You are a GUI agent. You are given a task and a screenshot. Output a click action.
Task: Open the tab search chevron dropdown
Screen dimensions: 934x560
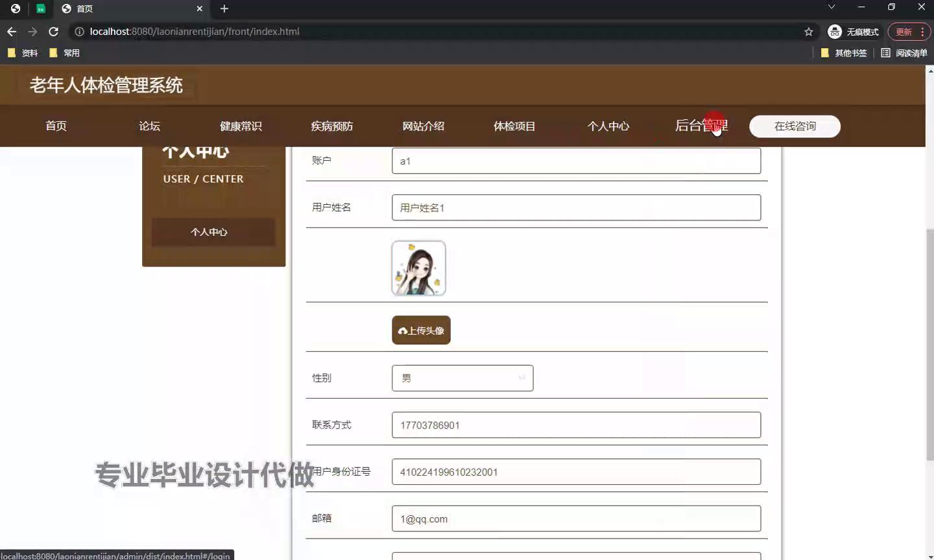pos(831,7)
